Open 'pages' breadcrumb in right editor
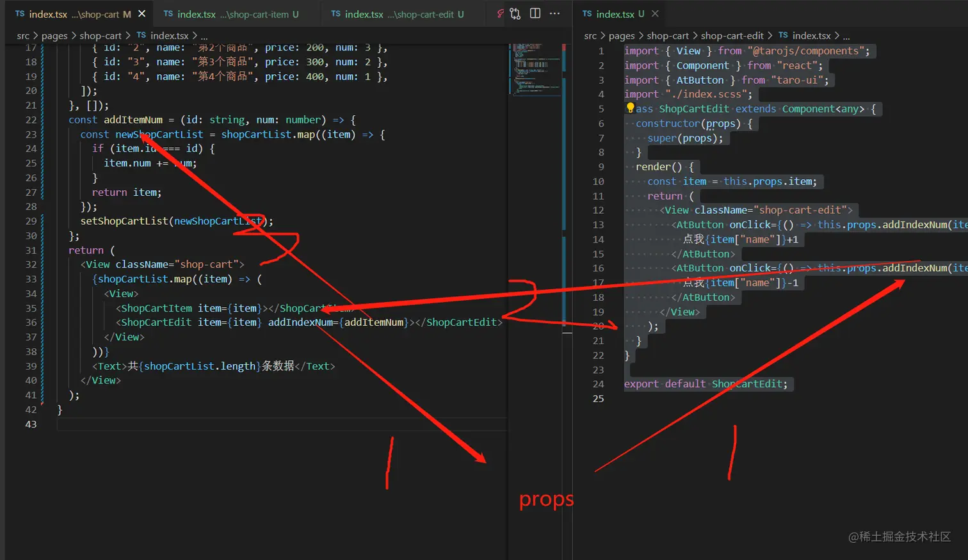Screen dimensions: 968x560 [x=622, y=36]
